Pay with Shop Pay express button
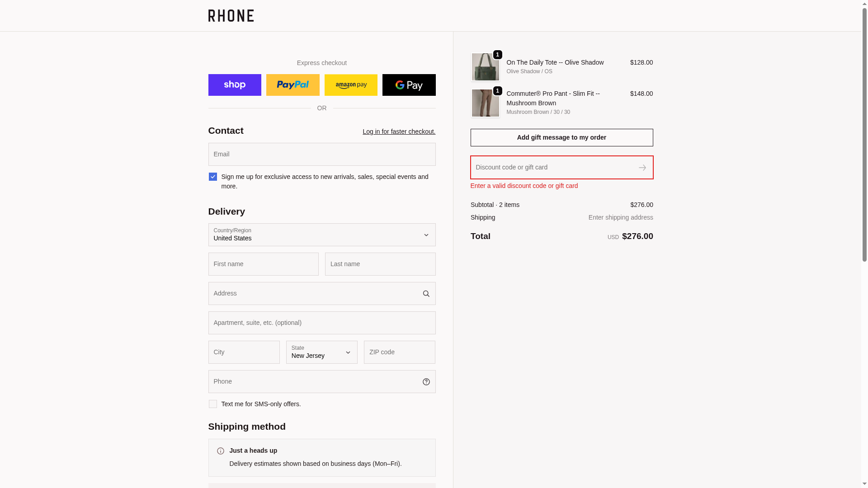868x488 pixels. click(235, 85)
